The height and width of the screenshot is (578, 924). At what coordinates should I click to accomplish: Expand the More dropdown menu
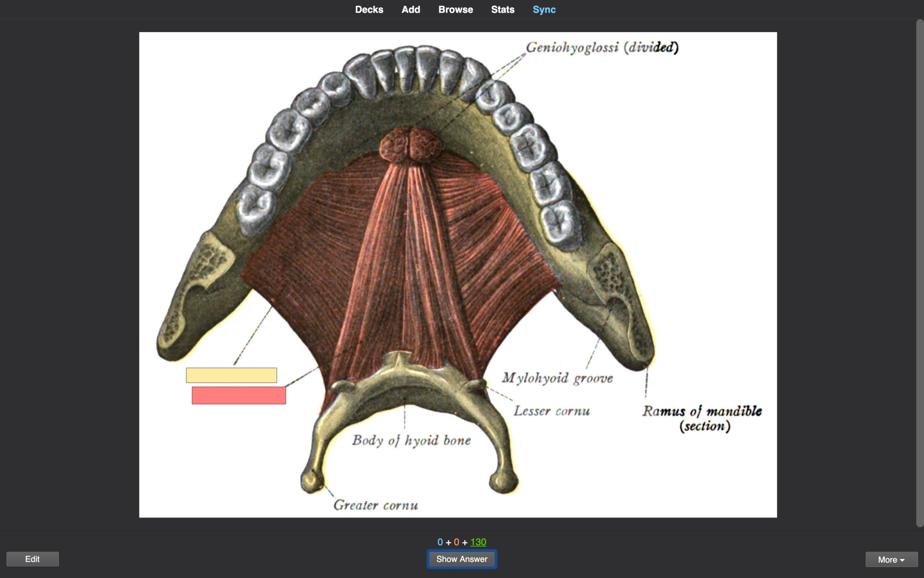891,559
